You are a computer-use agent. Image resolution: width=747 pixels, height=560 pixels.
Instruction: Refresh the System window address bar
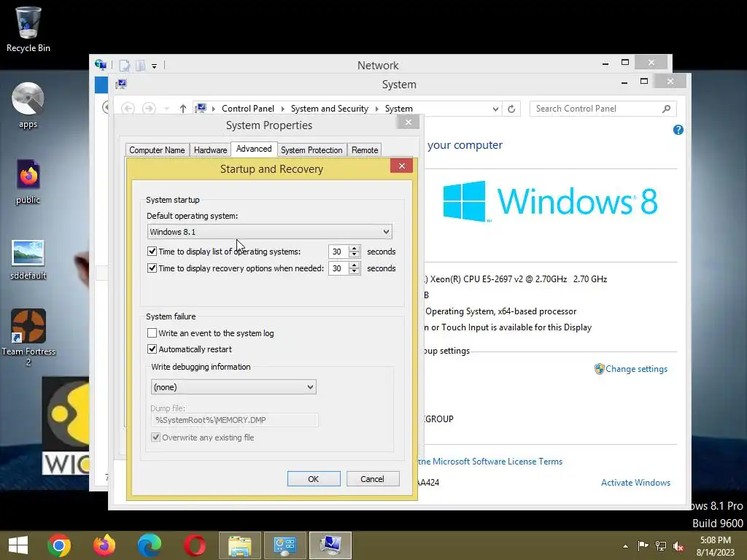pos(511,109)
